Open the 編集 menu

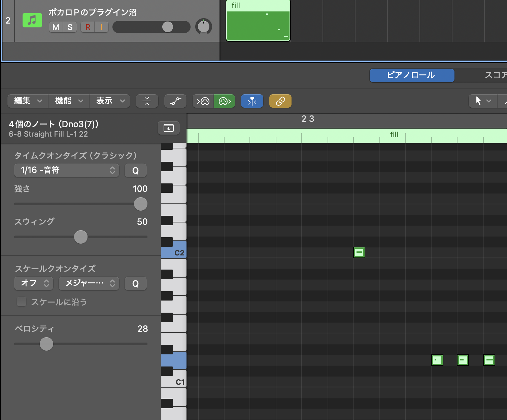point(28,101)
